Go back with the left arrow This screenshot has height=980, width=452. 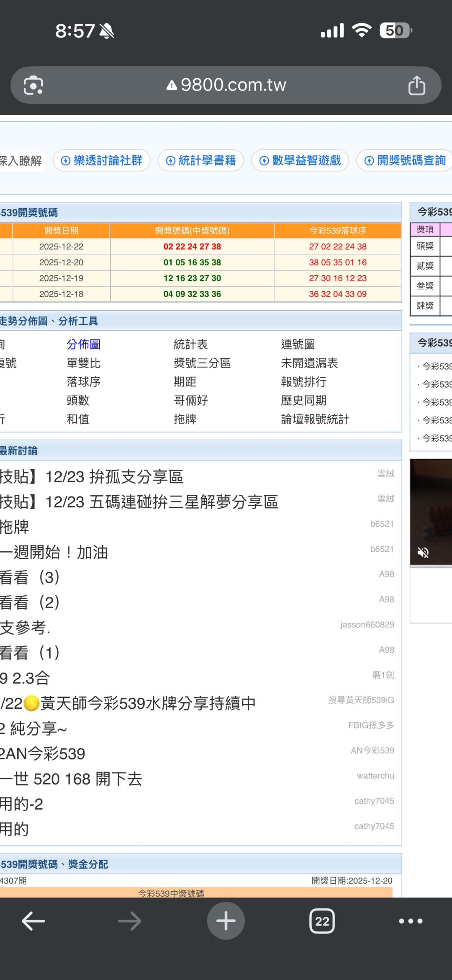[33, 921]
